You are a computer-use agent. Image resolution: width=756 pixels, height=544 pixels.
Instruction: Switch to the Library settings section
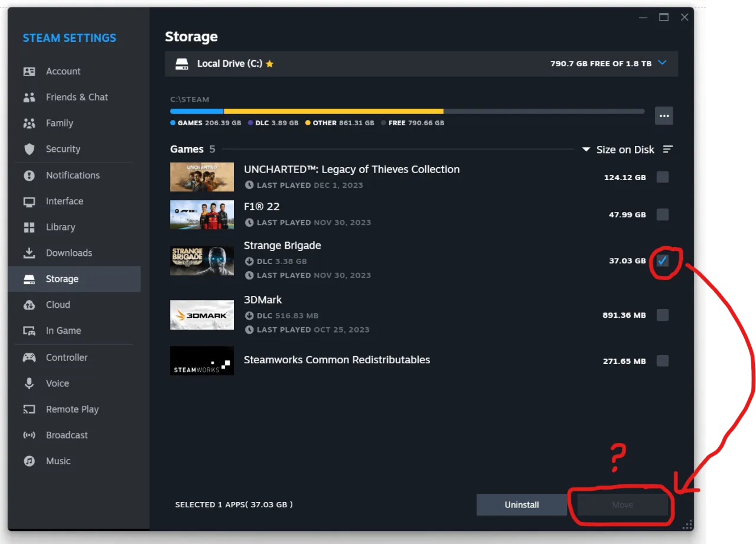61,227
